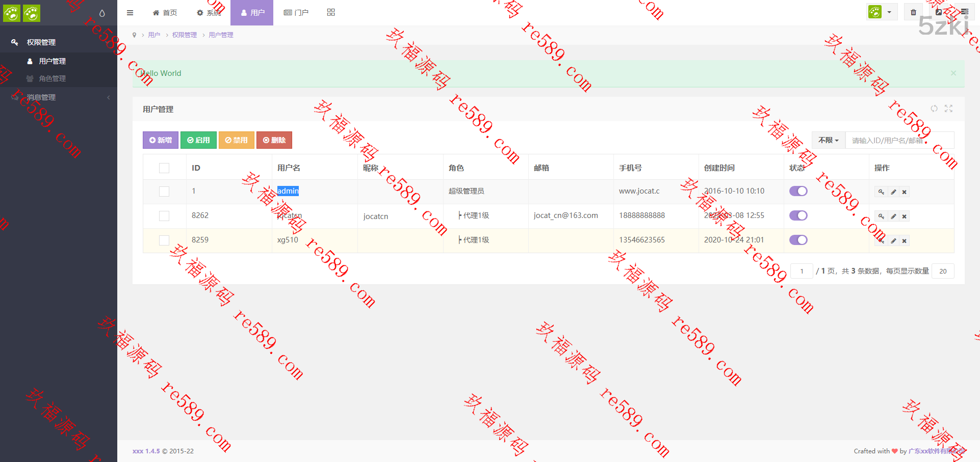Click the water drop theme icon
The image size is (980, 462).
point(102,13)
